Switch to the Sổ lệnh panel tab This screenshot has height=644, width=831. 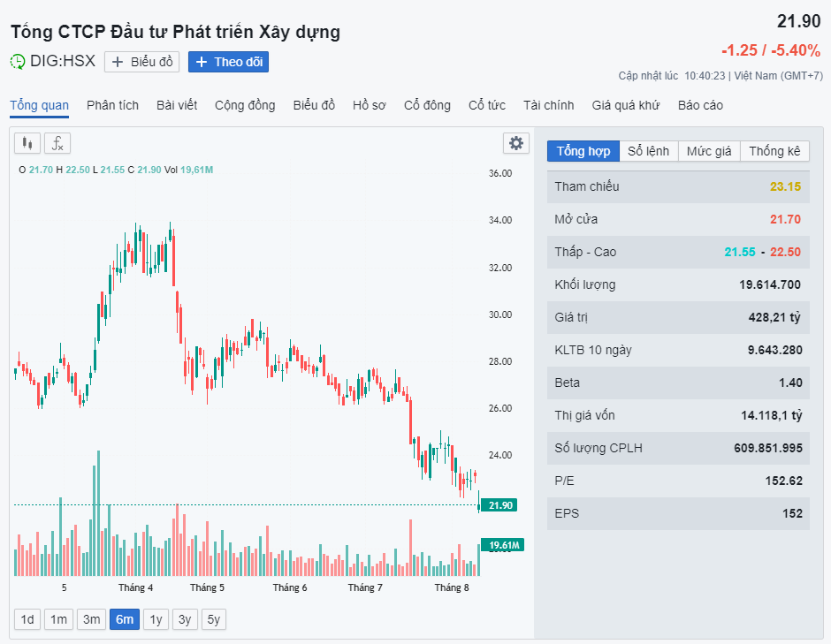pos(648,151)
